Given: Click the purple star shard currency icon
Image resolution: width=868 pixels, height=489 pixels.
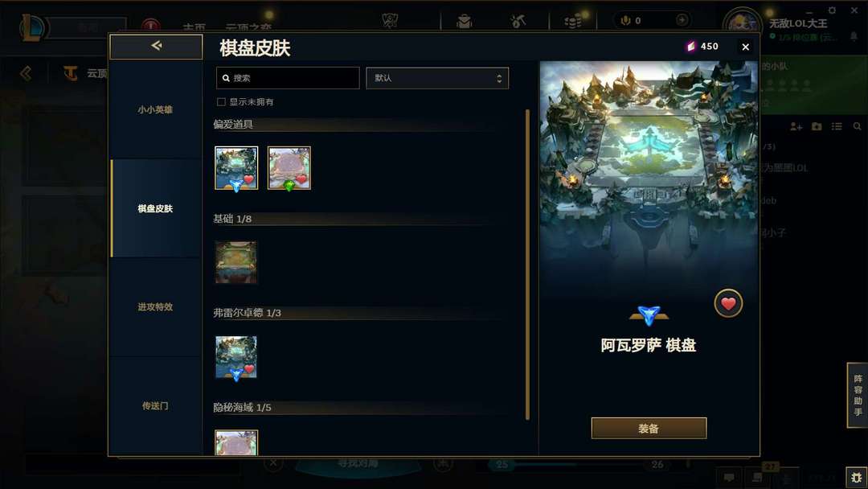Looking at the screenshot, I should (690, 47).
